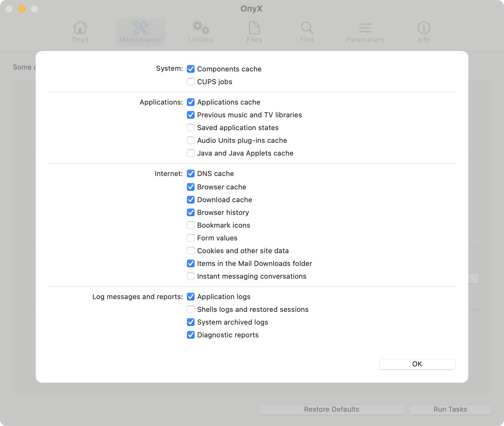Uncheck Application logs checkbox
Screen dimensions: 504x426
tap(191, 297)
